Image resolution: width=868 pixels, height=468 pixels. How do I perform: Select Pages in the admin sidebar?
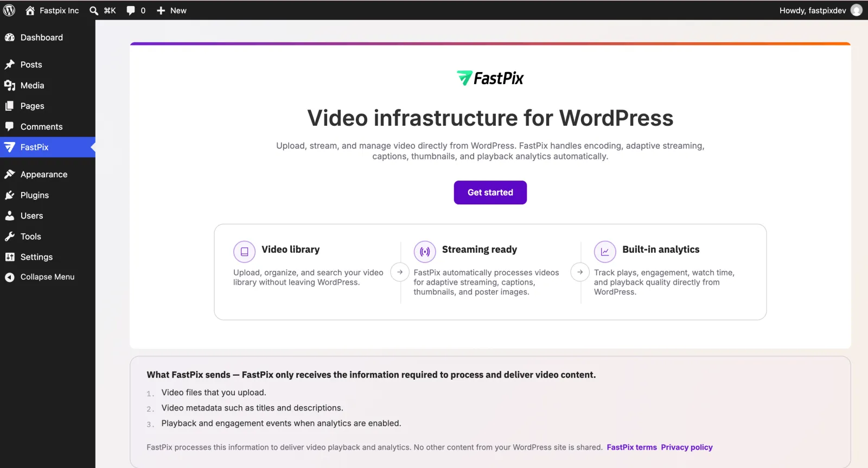click(x=48, y=106)
